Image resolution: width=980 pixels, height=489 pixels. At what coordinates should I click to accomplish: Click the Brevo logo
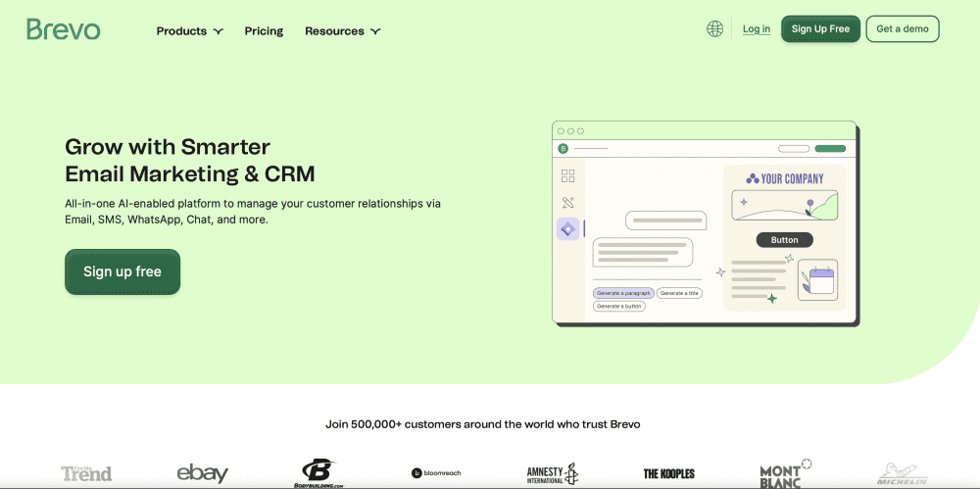[63, 29]
